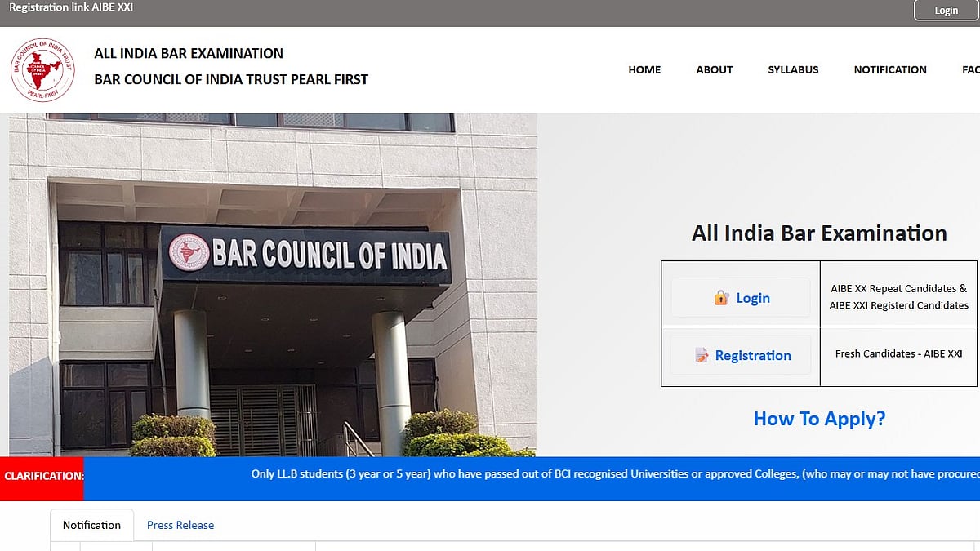Viewport: 980px width, 551px height.
Task: Click the Login button in top bar
Action: point(947,11)
